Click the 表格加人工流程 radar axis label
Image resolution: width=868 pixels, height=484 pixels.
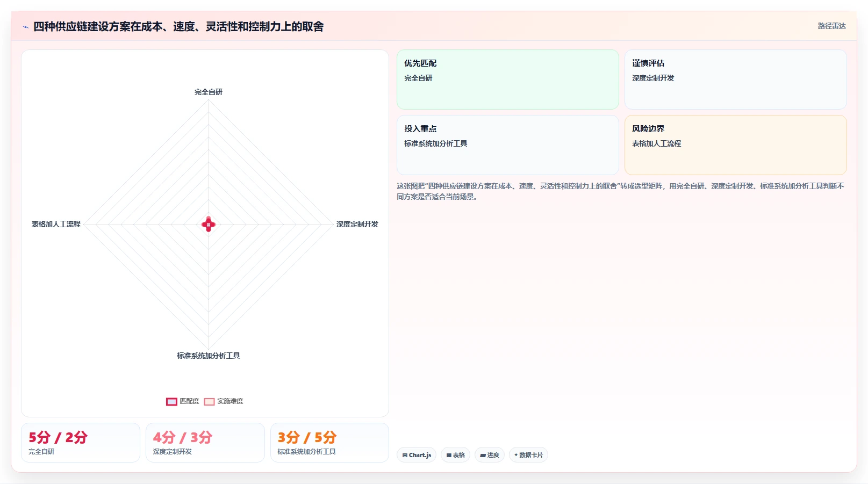coord(56,224)
